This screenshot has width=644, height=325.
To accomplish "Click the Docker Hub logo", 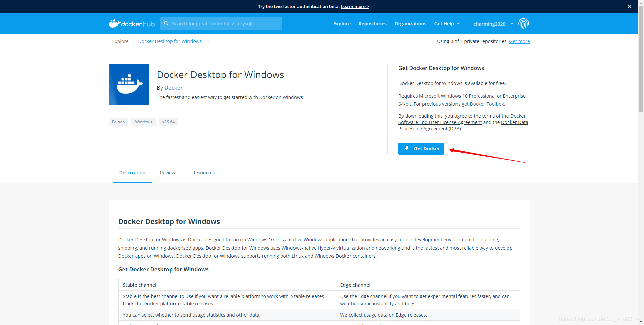I will [x=131, y=24].
